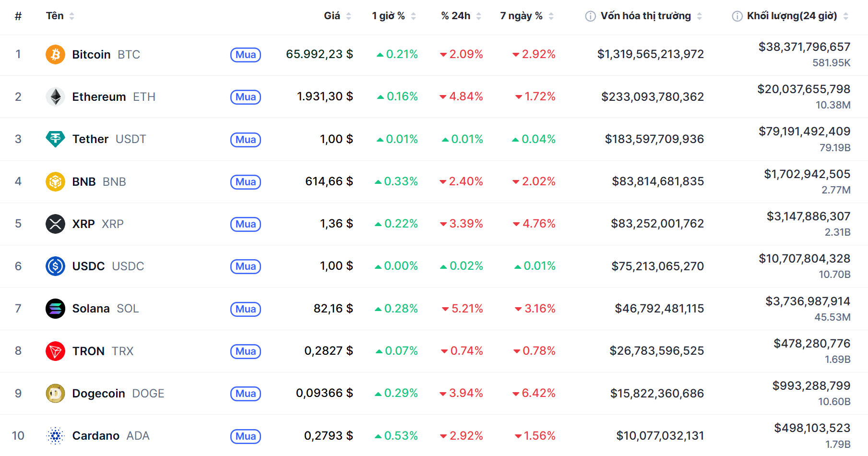
Task: Open the USDC coin name link
Action: coord(88,266)
